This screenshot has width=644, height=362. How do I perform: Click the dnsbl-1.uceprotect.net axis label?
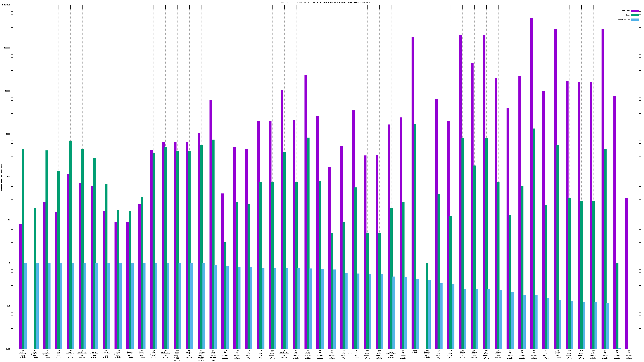pos(82,354)
